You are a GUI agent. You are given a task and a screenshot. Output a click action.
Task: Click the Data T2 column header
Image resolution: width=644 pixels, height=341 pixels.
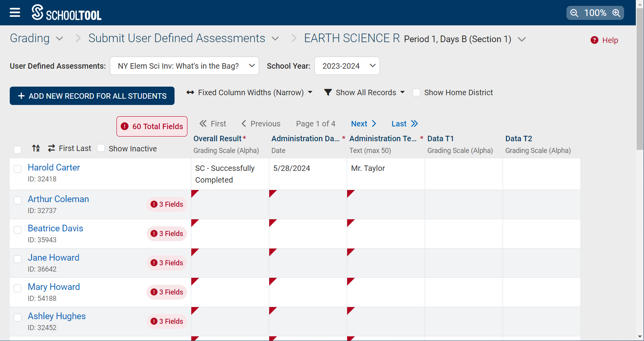(519, 139)
